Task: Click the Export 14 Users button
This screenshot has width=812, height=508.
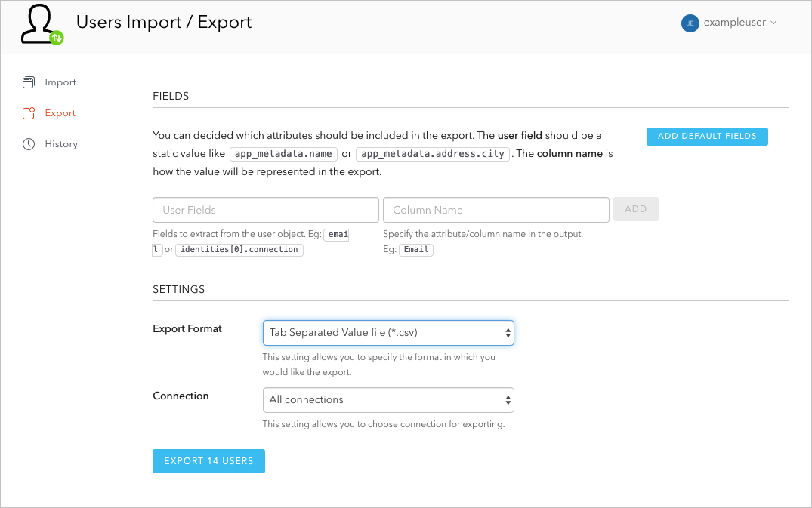Action: (208, 461)
